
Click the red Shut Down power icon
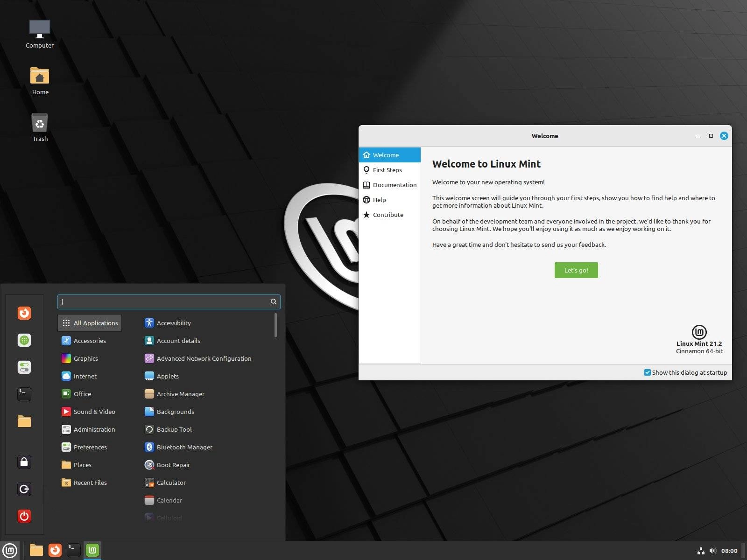(24, 516)
